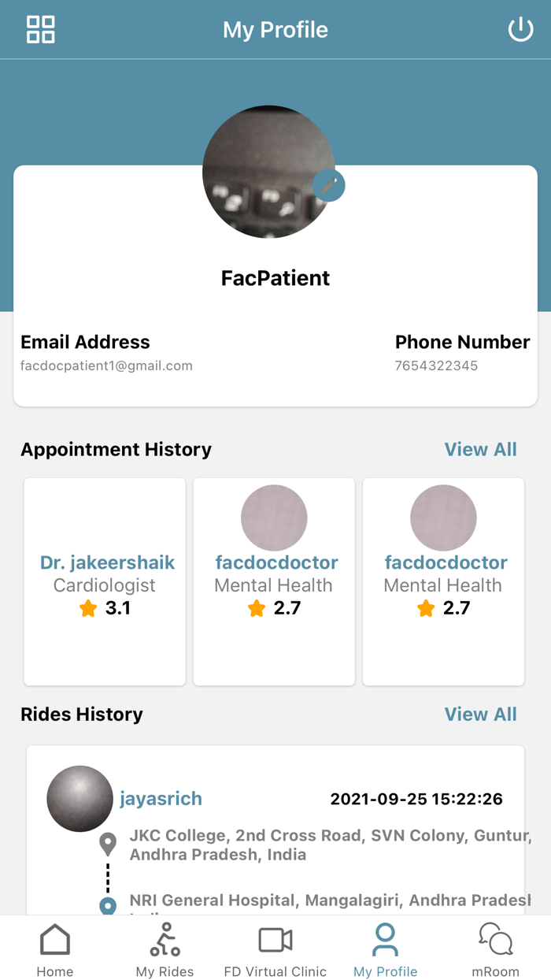Image resolution: width=551 pixels, height=980 pixels.
Task: Expand full Appointment History via View All
Action: click(481, 449)
